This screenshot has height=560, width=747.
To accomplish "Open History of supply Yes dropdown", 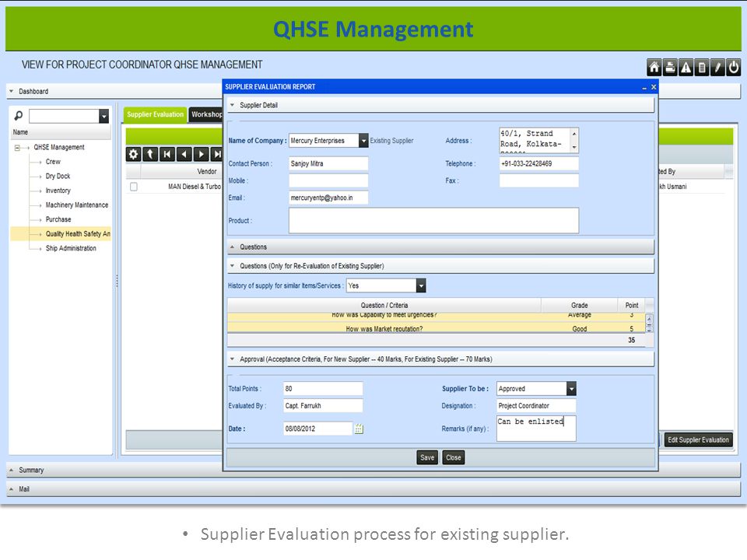I will [x=421, y=285].
